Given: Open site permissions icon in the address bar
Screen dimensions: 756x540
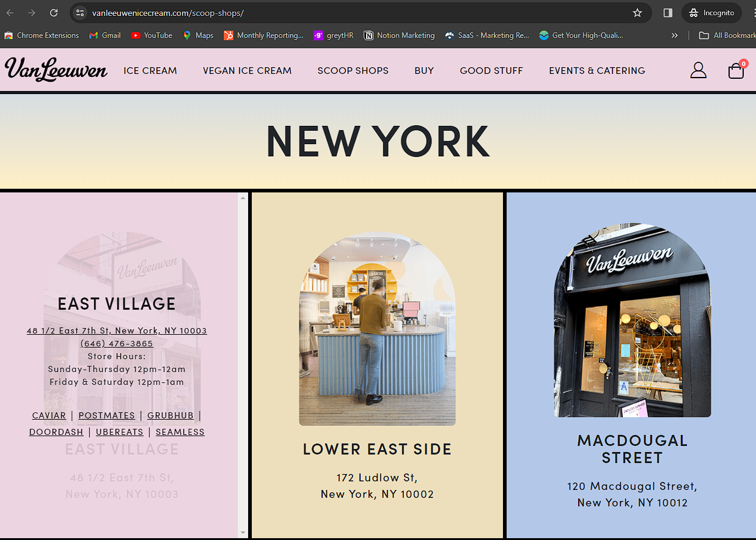Looking at the screenshot, I should (80, 12).
